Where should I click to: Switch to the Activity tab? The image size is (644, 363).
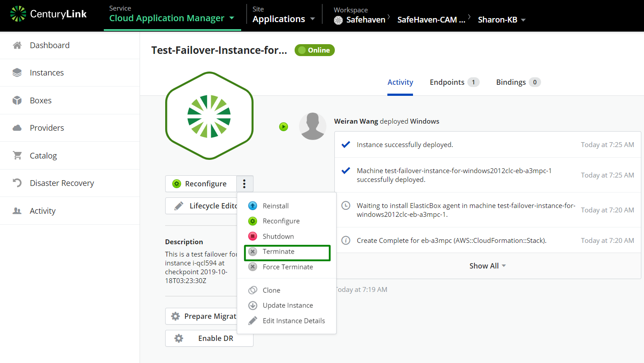click(400, 82)
